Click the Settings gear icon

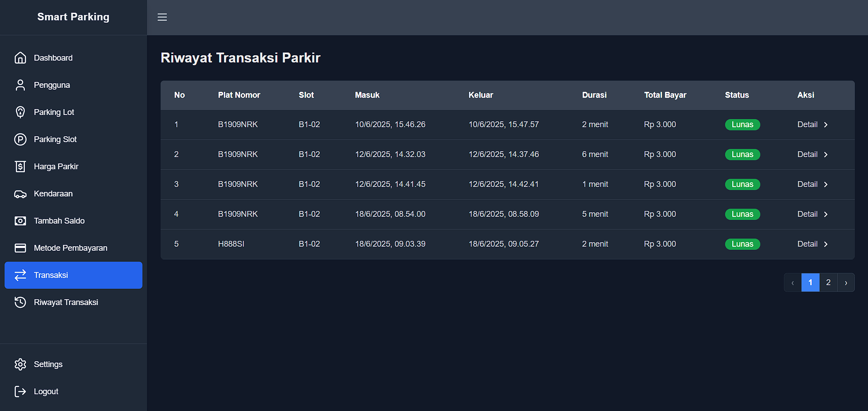pyautogui.click(x=20, y=364)
